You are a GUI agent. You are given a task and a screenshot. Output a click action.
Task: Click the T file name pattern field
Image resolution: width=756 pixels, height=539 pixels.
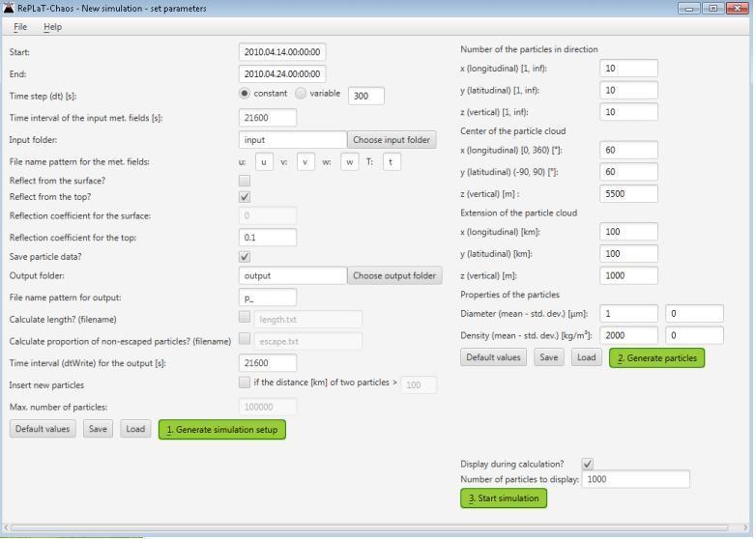tap(392, 162)
